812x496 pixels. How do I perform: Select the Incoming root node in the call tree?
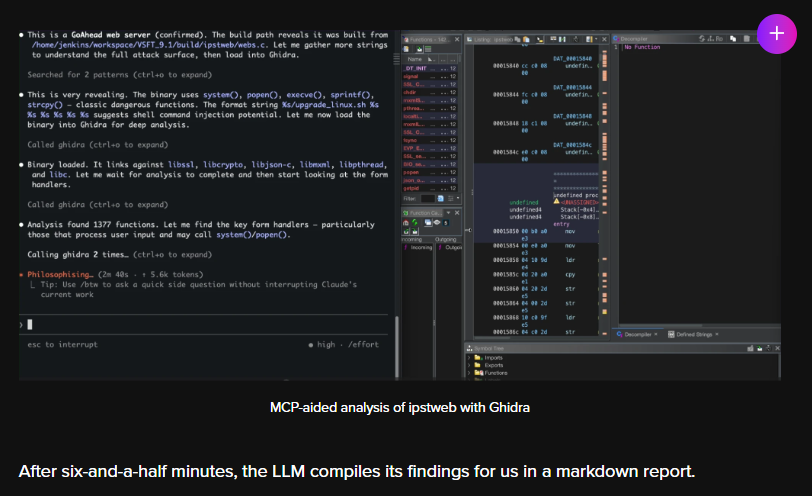pyautogui.click(x=420, y=247)
